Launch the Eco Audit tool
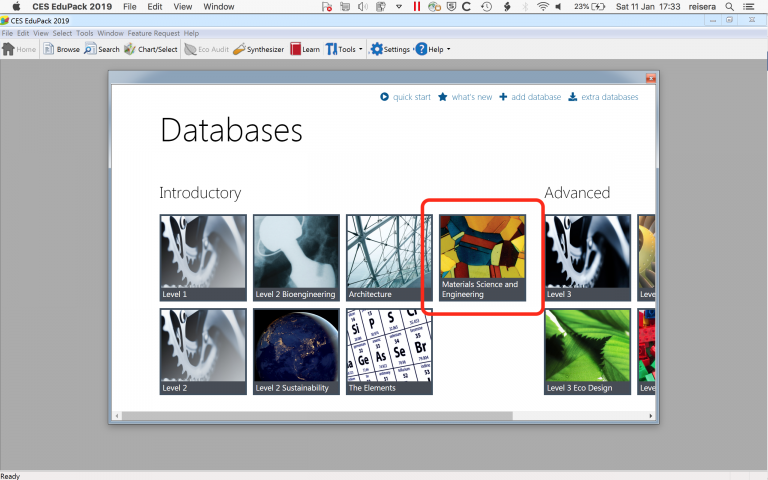Image resolution: width=768 pixels, height=480 pixels. point(207,49)
